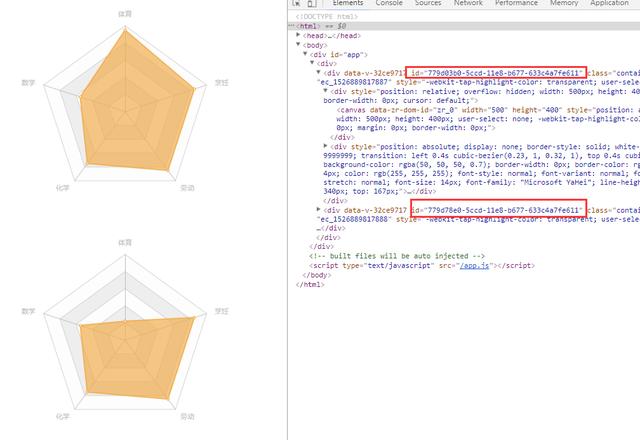Image resolution: width=640 pixels, height=440 pixels.
Task: Activate the inspect element picker icon
Action: coord(297,3)
